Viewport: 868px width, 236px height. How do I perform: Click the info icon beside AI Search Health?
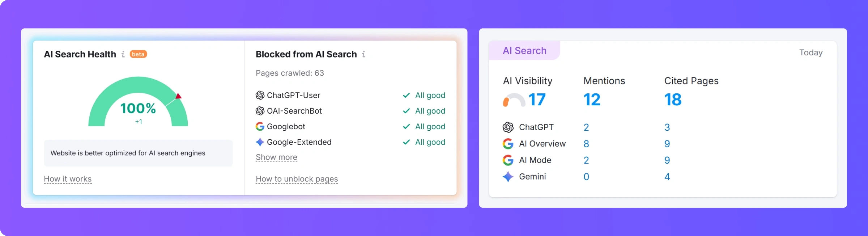click(x=123, y=54)
